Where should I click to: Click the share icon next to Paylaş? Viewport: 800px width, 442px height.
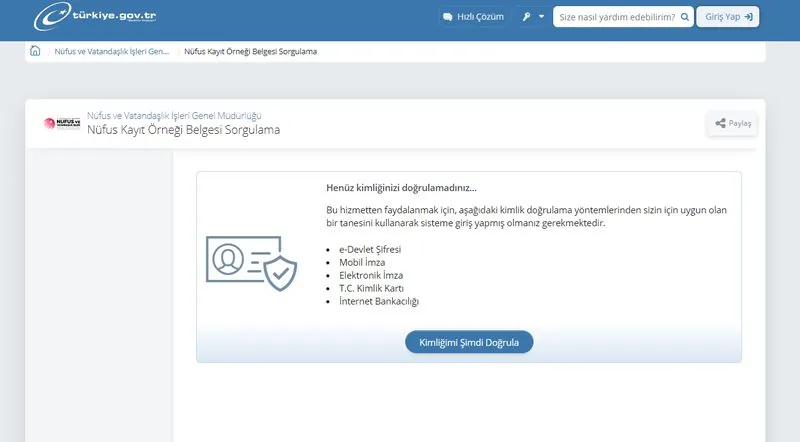pyautogui.click(x=720, y=124)
